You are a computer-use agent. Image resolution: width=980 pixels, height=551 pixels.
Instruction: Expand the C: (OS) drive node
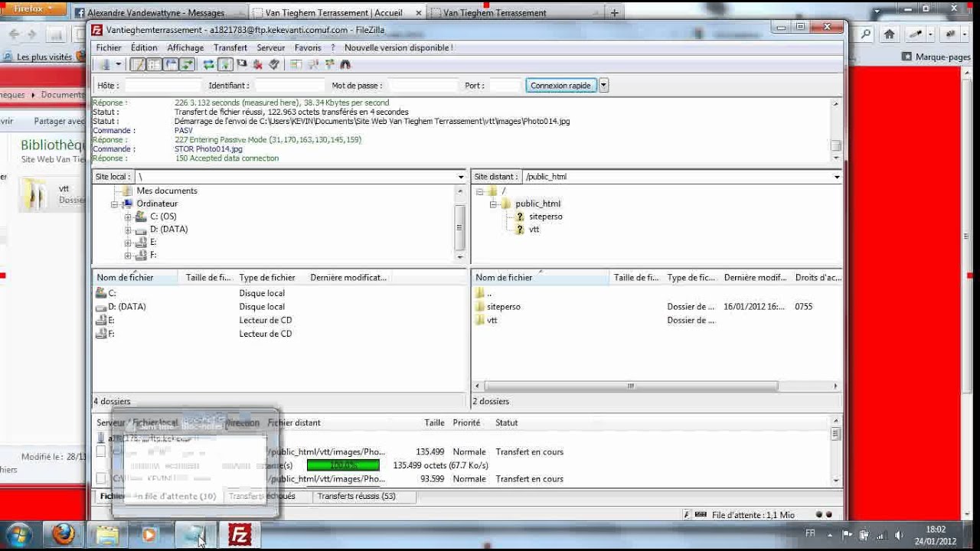click(x=128, y=217)
